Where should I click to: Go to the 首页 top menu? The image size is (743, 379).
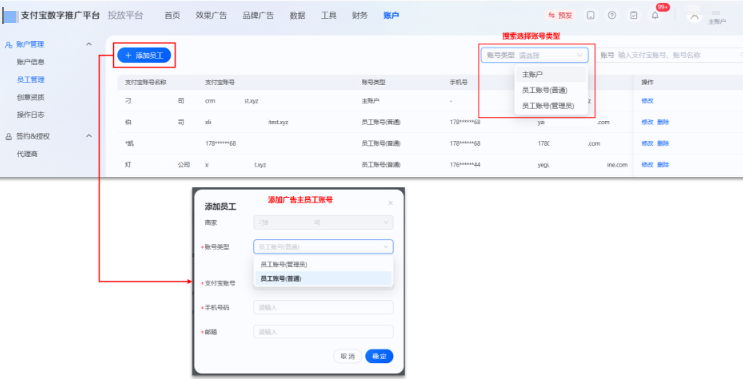pos(172,16)
